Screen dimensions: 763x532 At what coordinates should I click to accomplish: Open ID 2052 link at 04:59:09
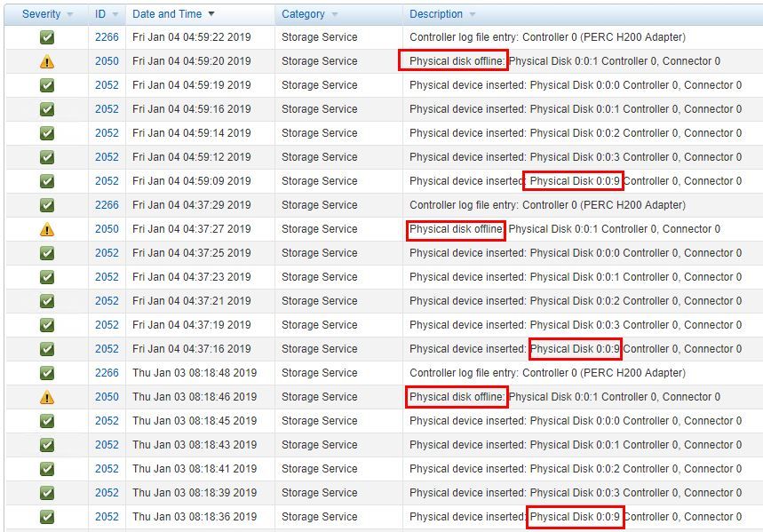coord(107,180)
